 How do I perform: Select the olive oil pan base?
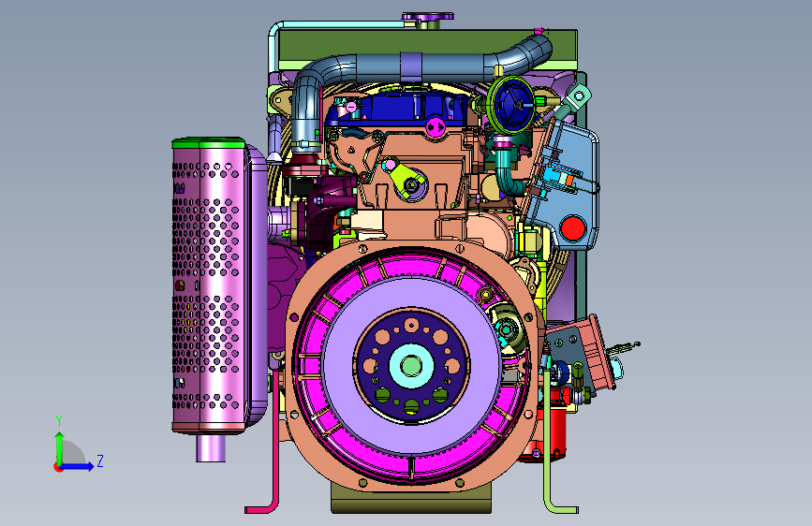click(411, 500)
